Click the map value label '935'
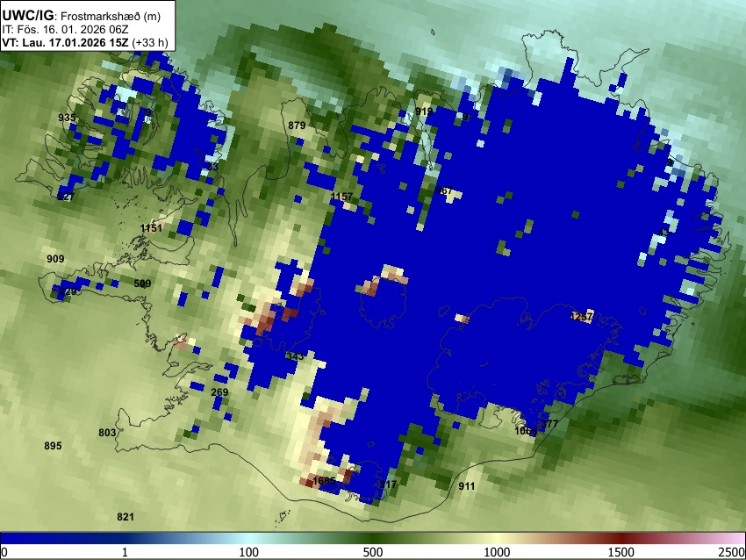Image resolution: width=746 pixels, height=560 pixels. pyautogui.click(x=67, y=118)
